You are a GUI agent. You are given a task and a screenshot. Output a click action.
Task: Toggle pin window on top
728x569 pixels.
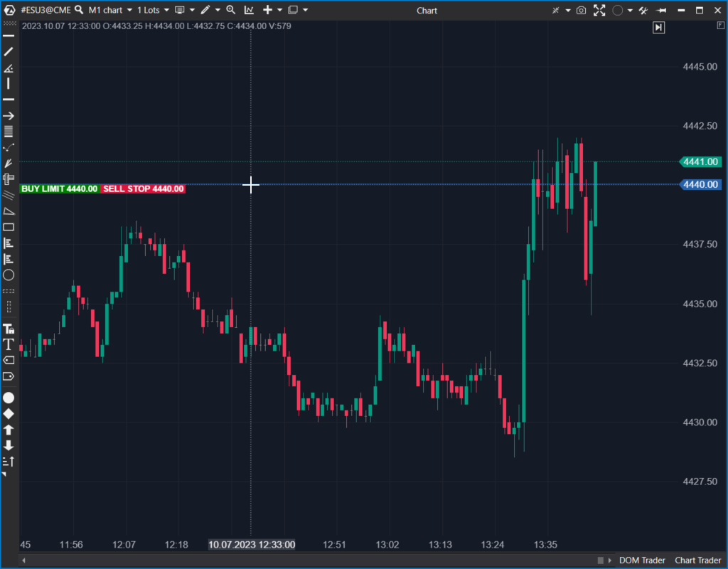(x=662, y=10)
